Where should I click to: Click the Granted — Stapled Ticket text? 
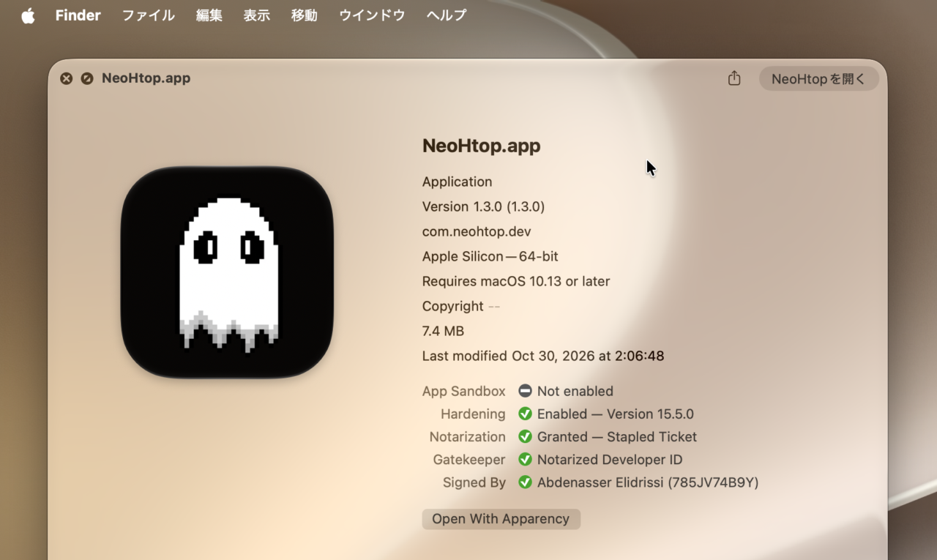pyautogui.click(x=617, y=436)
